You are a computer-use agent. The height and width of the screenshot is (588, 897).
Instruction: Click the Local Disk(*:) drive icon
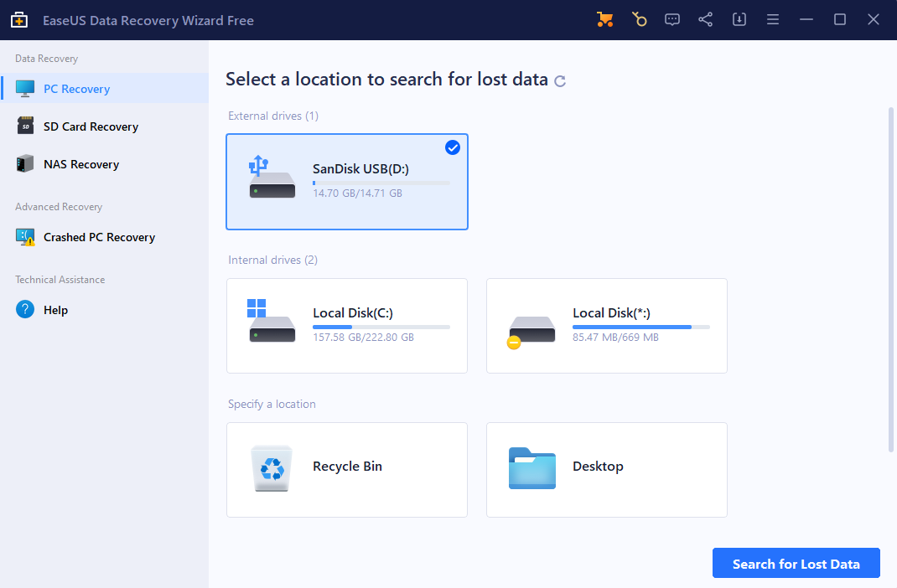point(531,332)
